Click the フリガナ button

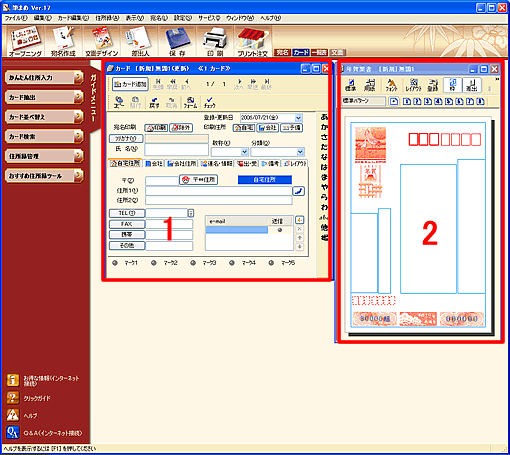tap(126, 139)
